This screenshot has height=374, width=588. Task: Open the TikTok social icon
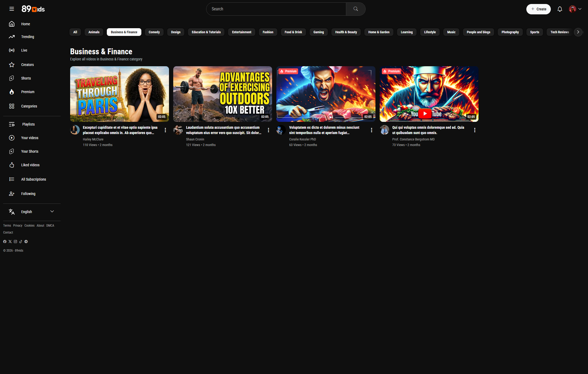pos(21,242)
